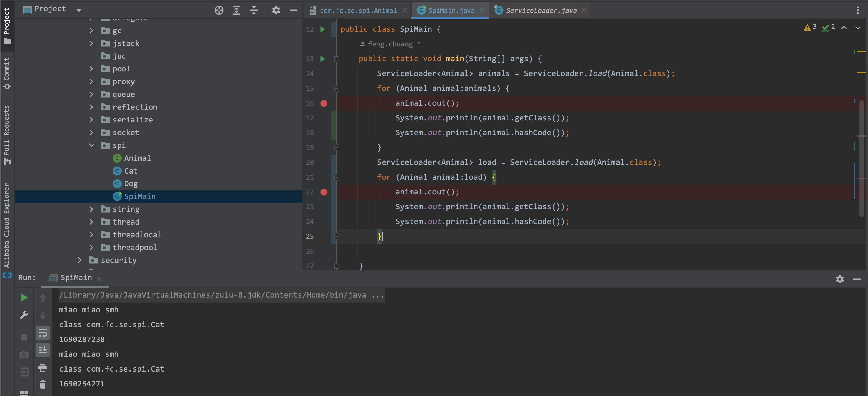Go to previous highlighted error arrow
868x396 pixels.
tap(844, 28)
